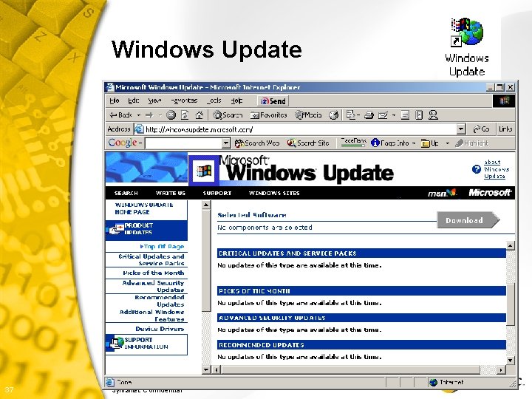532x399 pixels.
Task: Open the Edit toolbar button dropdown arrow
Action: 394,115
